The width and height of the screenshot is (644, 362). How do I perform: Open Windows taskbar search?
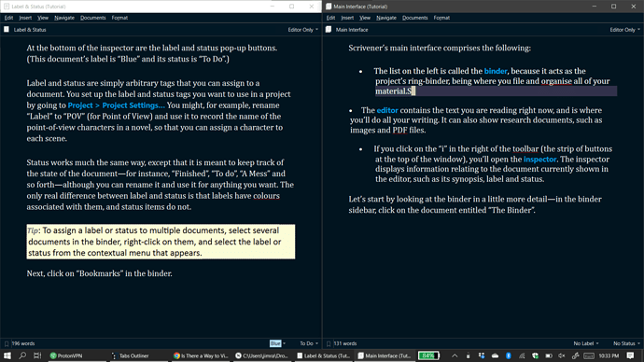(x=22, y=355)
